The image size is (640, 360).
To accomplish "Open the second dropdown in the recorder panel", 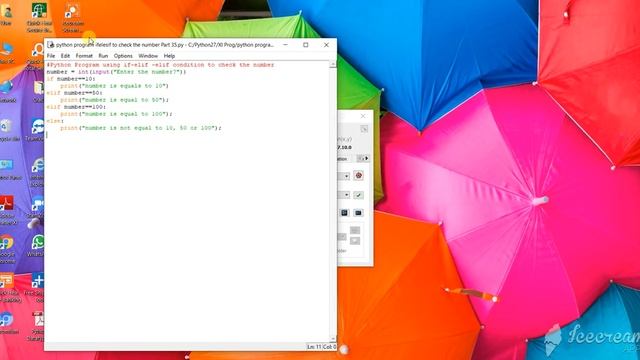I will tap(346, 195).
